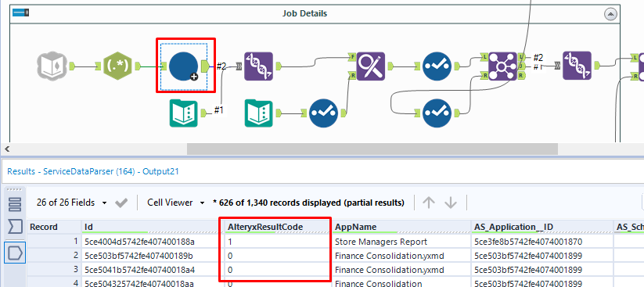Go to previous record with up arrow
The width and height of the screenshot is (644, 287).
pyautogui.click(x=429, y=203)
